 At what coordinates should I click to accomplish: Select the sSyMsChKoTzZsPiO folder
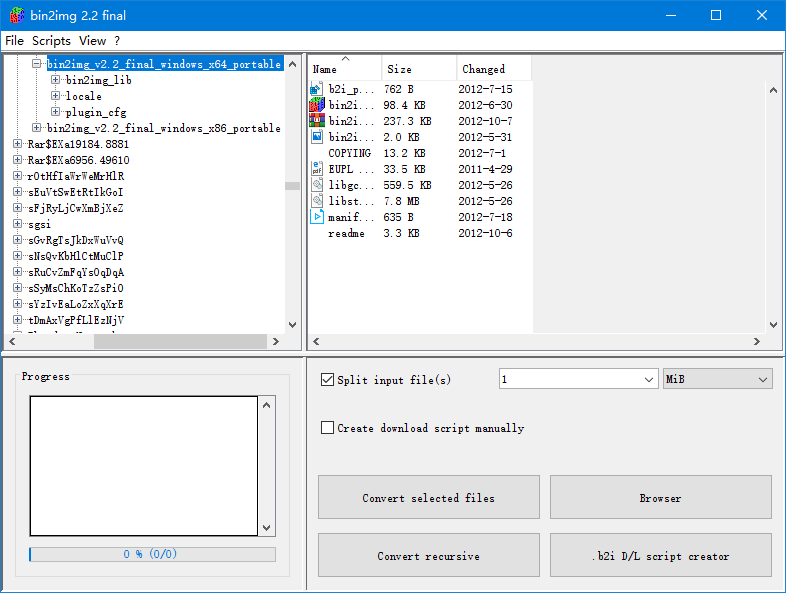point(76,288)
